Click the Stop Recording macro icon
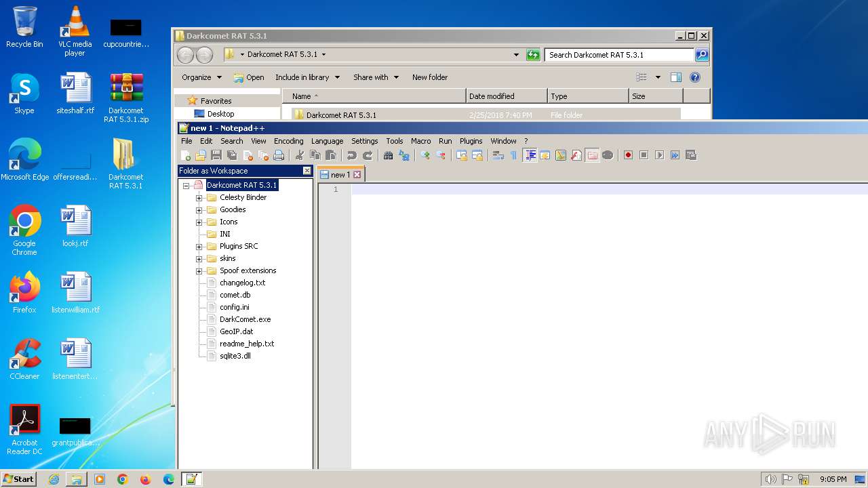 tap(644, 155)
